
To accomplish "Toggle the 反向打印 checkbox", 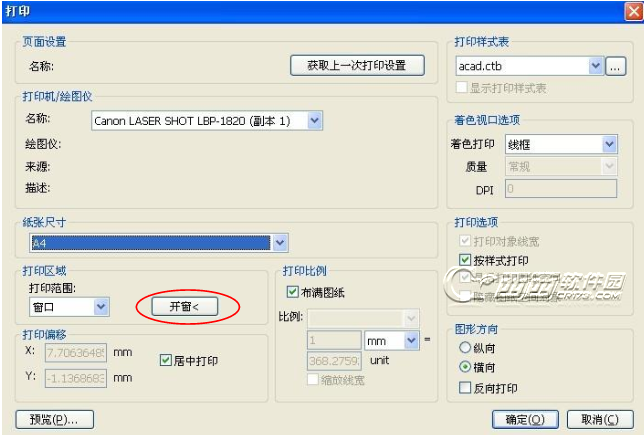I will pos(465,387).
